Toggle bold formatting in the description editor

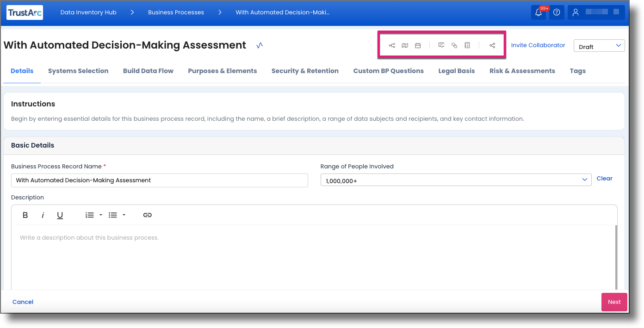pos(25,215)
